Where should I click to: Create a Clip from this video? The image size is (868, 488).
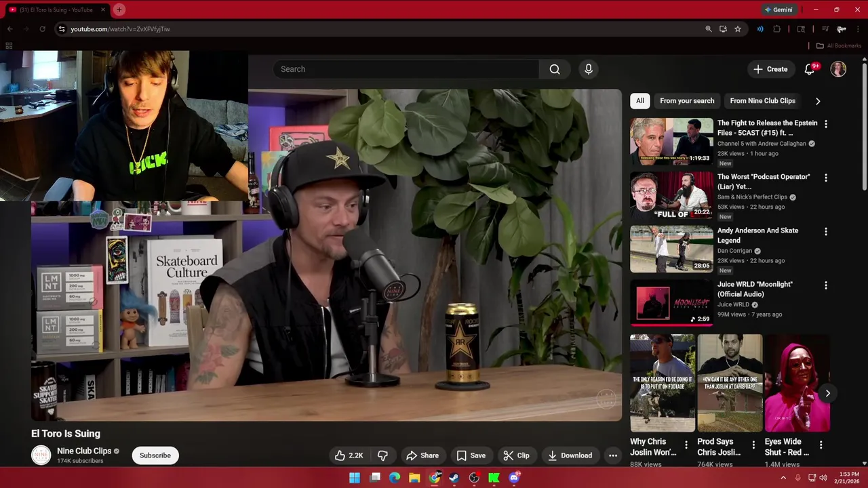coord(516,455)
